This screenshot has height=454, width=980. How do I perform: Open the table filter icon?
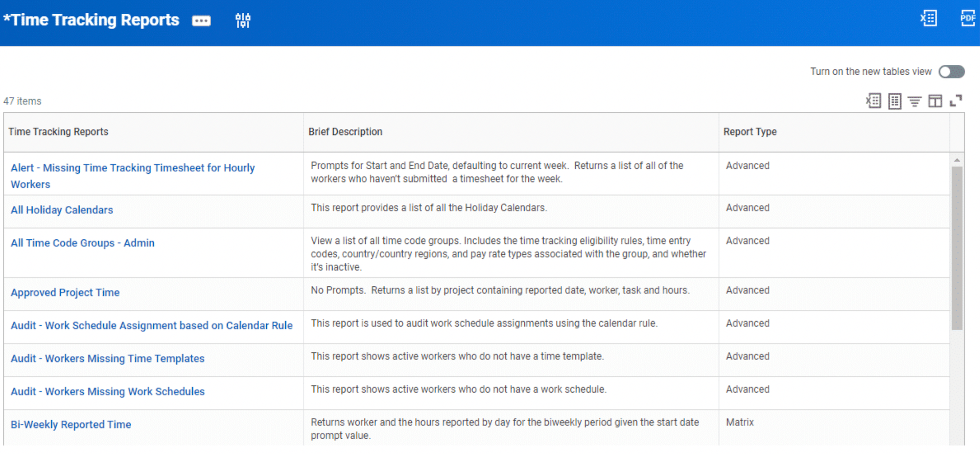pos(915,101)
